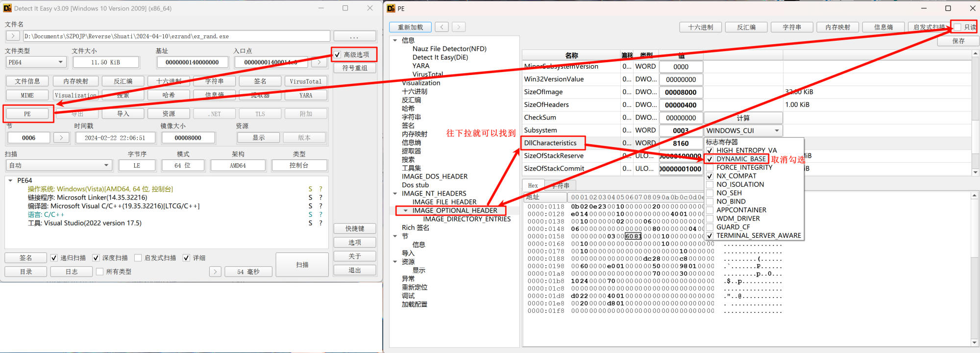
Task: Toggle 深度扫描 checkbox
Action: coord(96,258)
